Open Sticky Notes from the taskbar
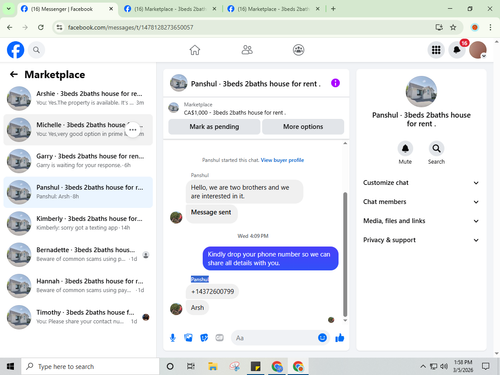The height and width of the screenshot is (375, 500). tap(256, 367)
